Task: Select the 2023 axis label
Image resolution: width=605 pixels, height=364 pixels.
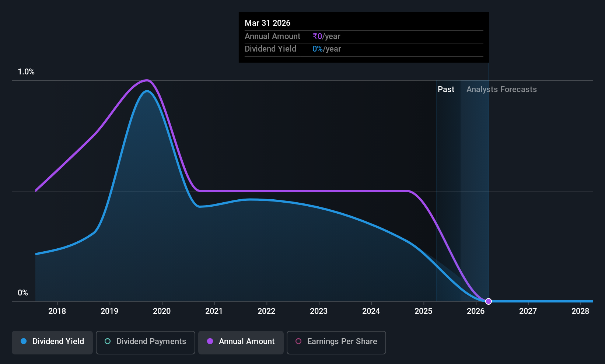Action: (x=319, y=311)
